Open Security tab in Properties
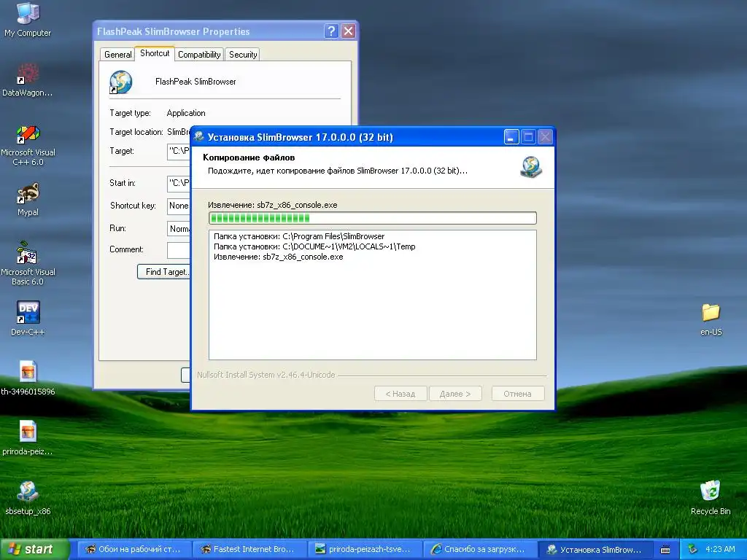Image resolution: width=747 pixels, height=560 pixels. [243, 54]
